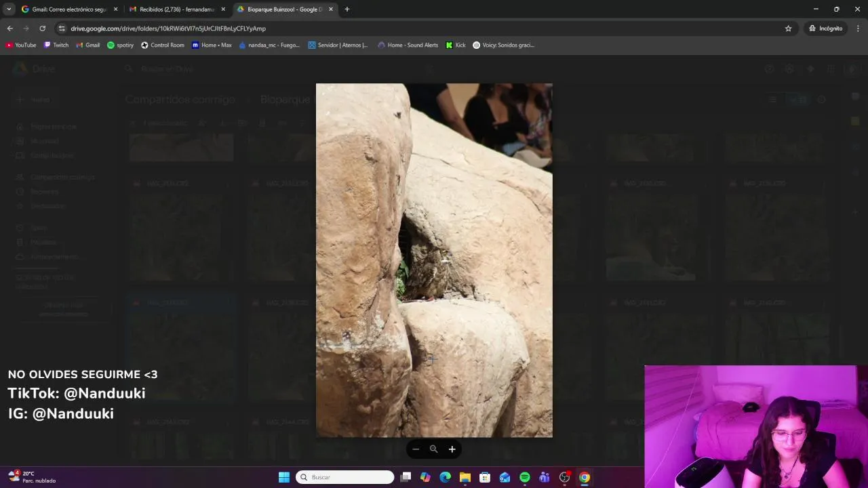Open Chrome from the taskbar
The image size is (868, 488).
pyautogui.click(x=585, y=477)
